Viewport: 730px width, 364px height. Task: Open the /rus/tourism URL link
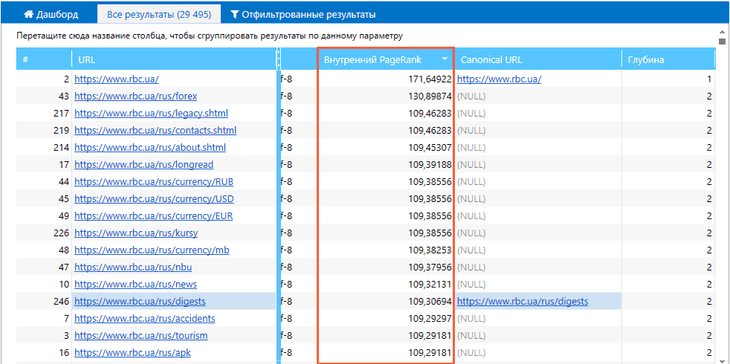(x=141, y=336)
